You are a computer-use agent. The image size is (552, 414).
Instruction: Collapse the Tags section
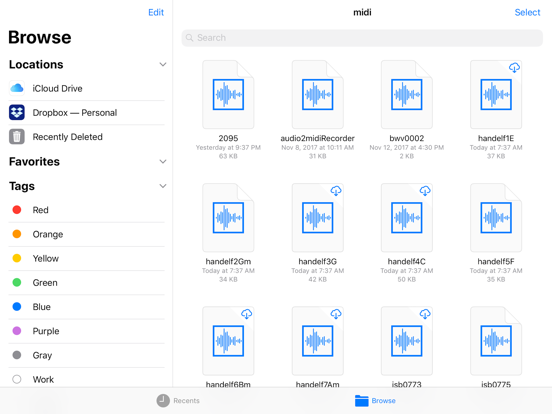click(163, 186)
